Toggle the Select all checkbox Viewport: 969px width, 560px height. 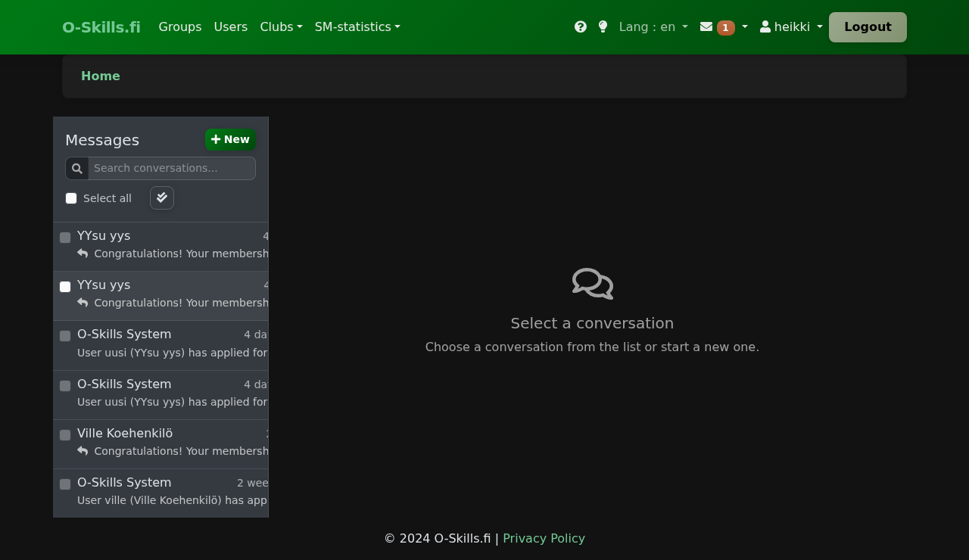[x=71, y=198]
